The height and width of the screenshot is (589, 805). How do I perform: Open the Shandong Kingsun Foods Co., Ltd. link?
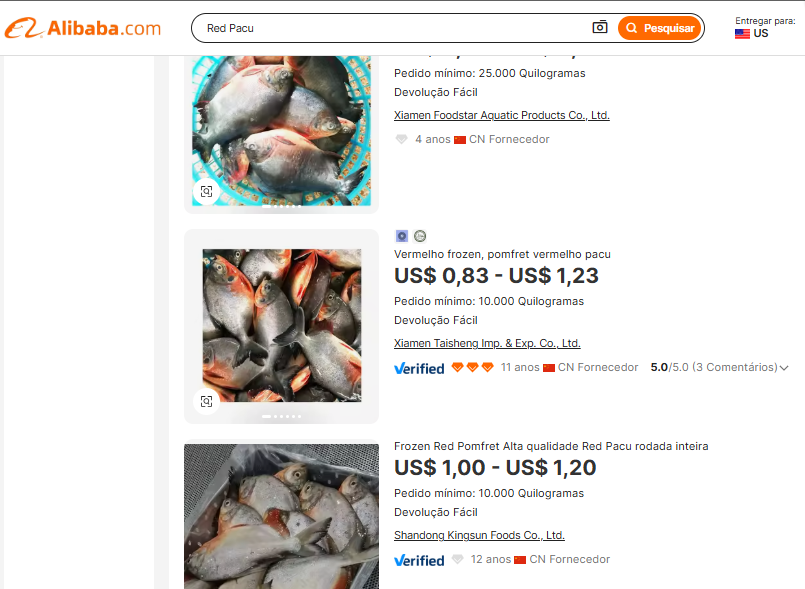point(479,535)
